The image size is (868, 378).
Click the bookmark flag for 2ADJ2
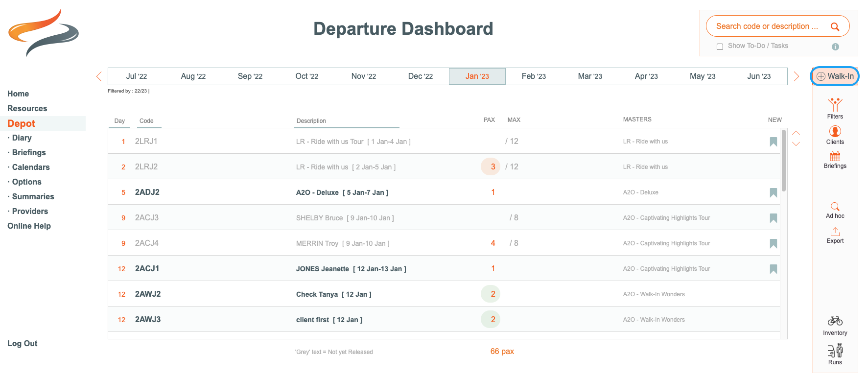click(x=773, y=192)
